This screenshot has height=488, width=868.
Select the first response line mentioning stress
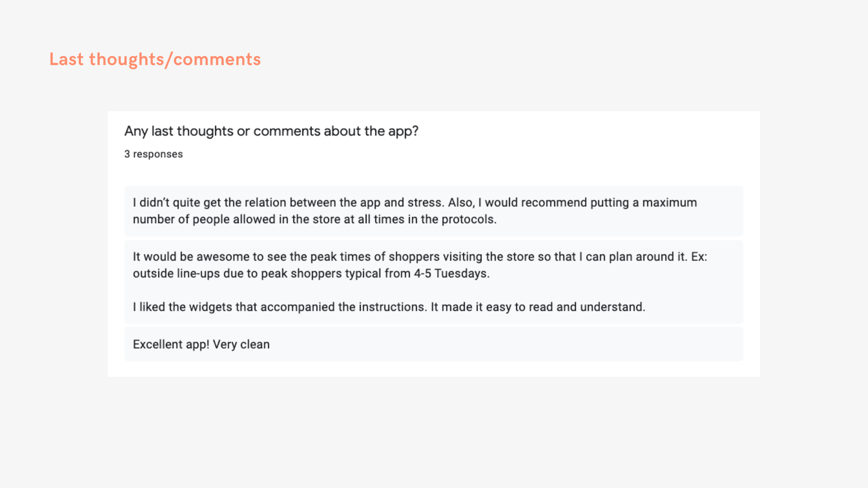[x=415, y=202]
